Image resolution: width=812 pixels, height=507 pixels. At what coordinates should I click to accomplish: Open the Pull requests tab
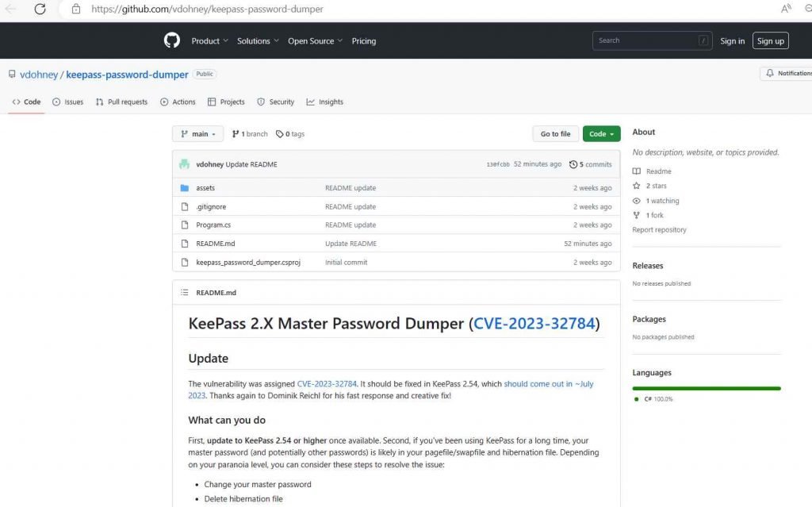[121, 102]
